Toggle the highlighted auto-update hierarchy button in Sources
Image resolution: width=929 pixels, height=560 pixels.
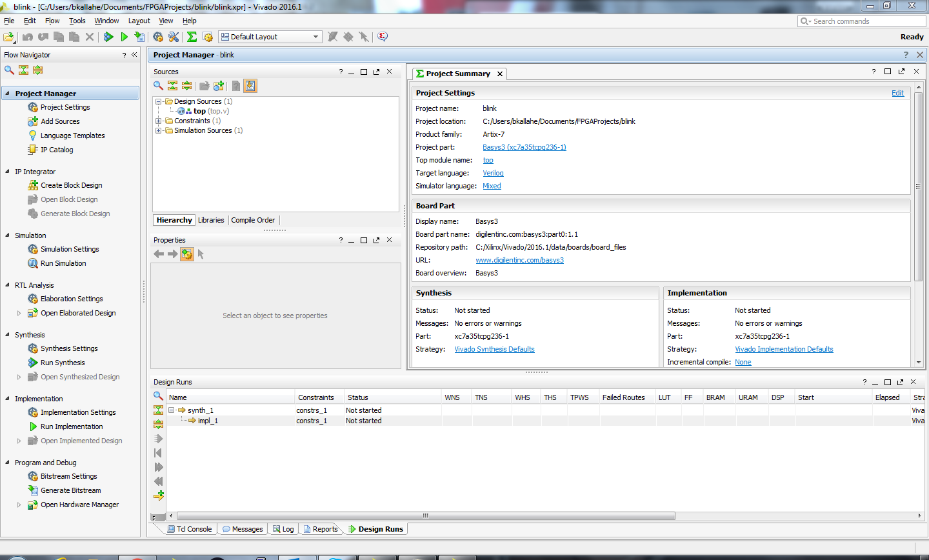click(250, 85)
